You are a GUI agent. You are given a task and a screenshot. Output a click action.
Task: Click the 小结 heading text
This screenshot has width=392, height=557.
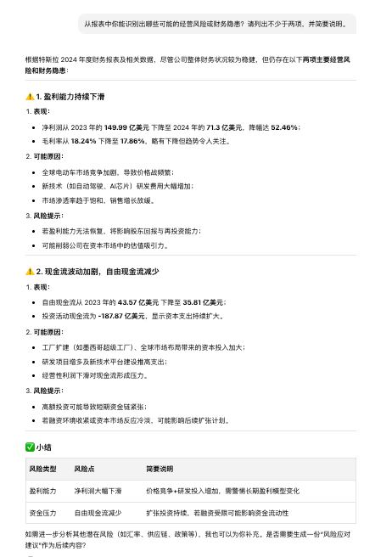click(43, 447)
